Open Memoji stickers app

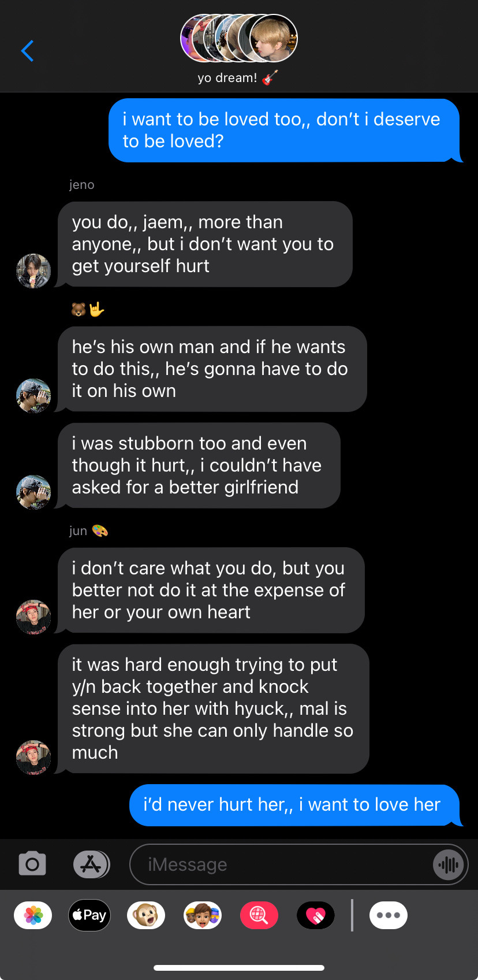coord(203,915)
